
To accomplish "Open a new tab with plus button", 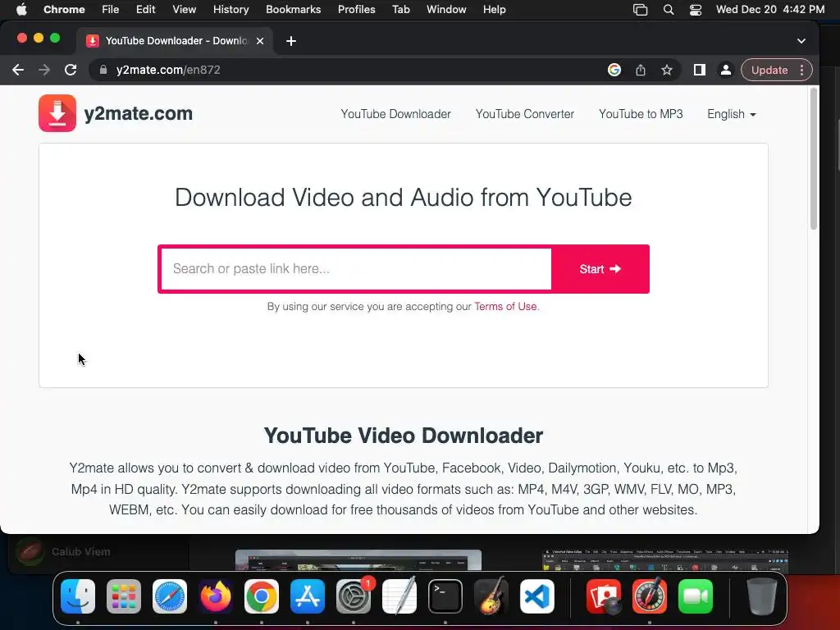I will click(x=291, y=41).
